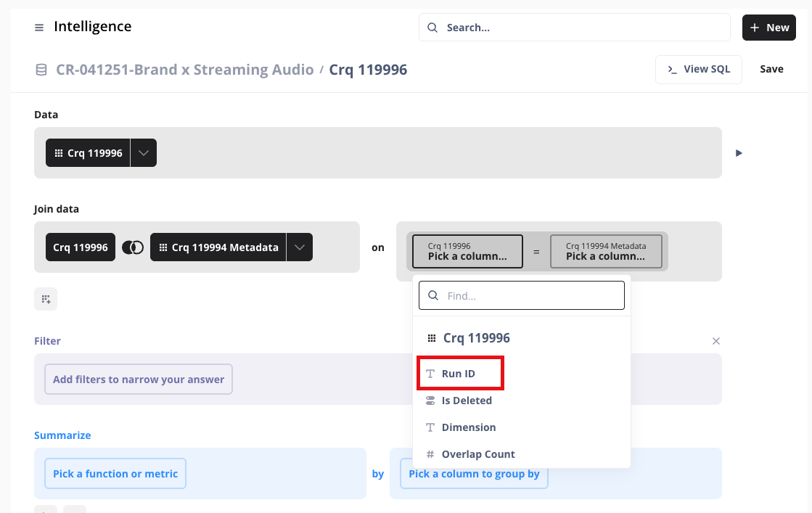Save the question

[771, 69]
